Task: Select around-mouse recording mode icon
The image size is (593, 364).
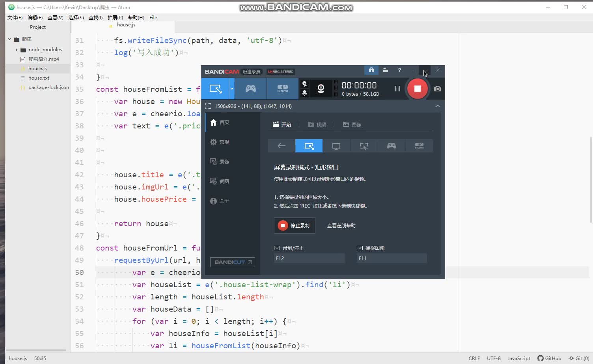Action: [364, 146]
